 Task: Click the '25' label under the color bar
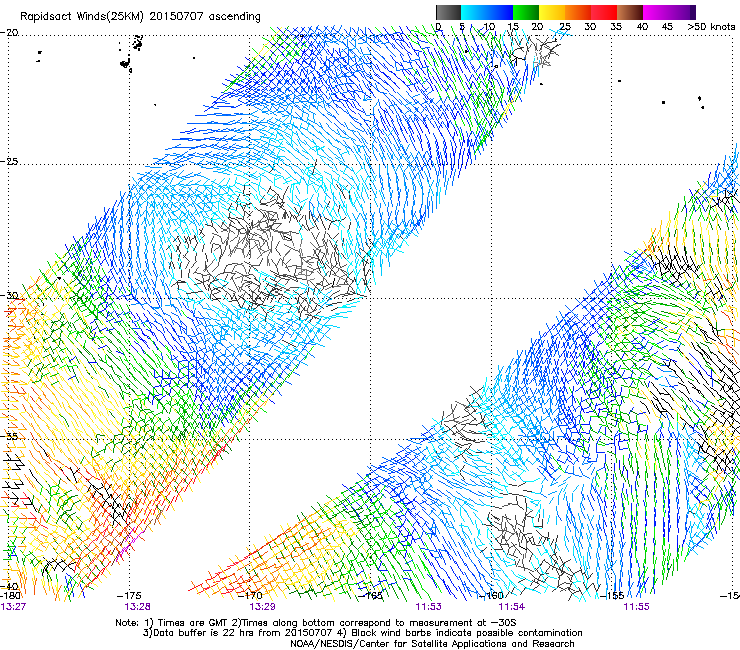565,27
